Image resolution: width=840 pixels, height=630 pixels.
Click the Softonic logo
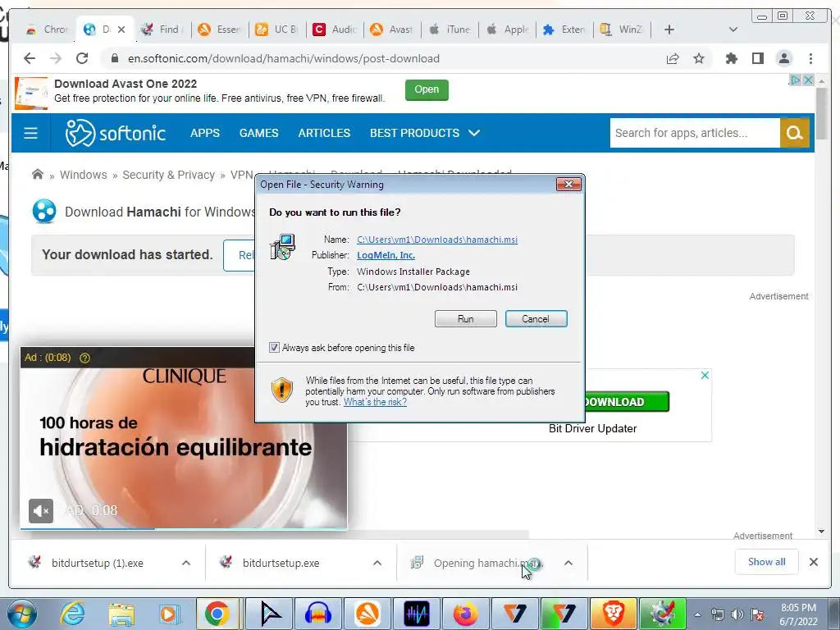115,133
